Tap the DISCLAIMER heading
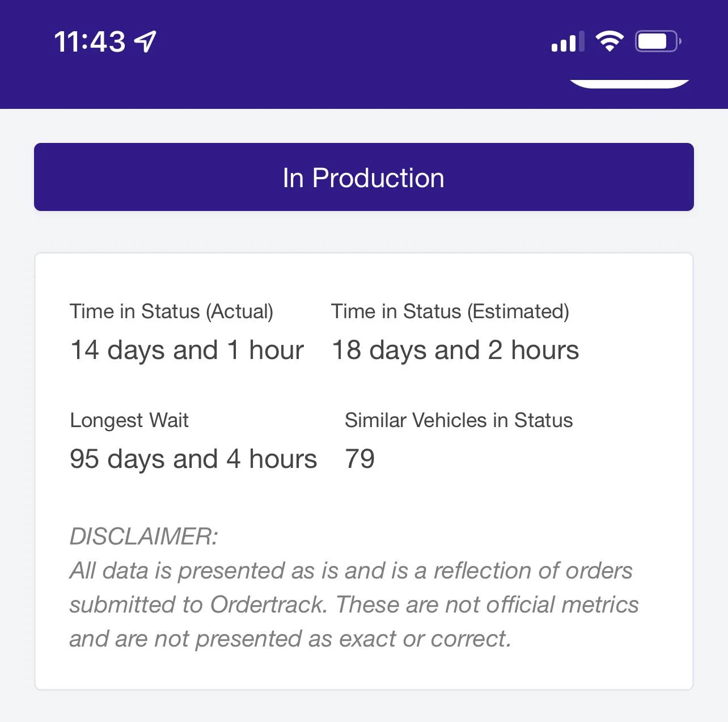The height and width of the screenshot is (722, 728). (x=143, y=536)
